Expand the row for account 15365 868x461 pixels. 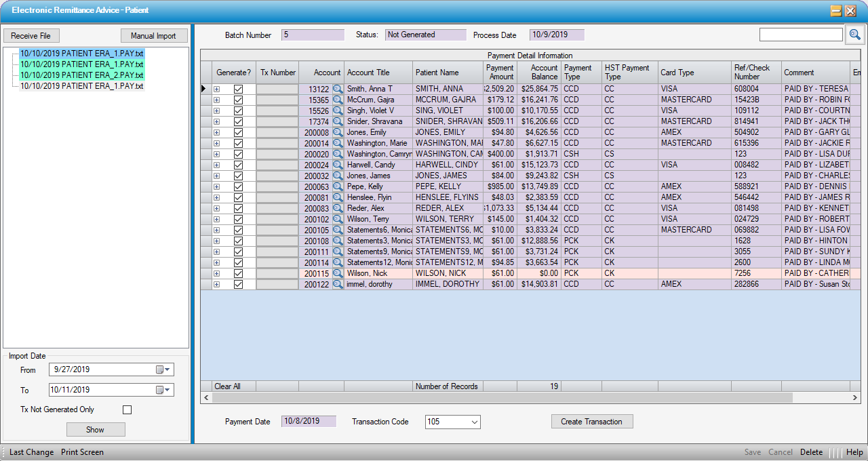[x=217, y=100]
